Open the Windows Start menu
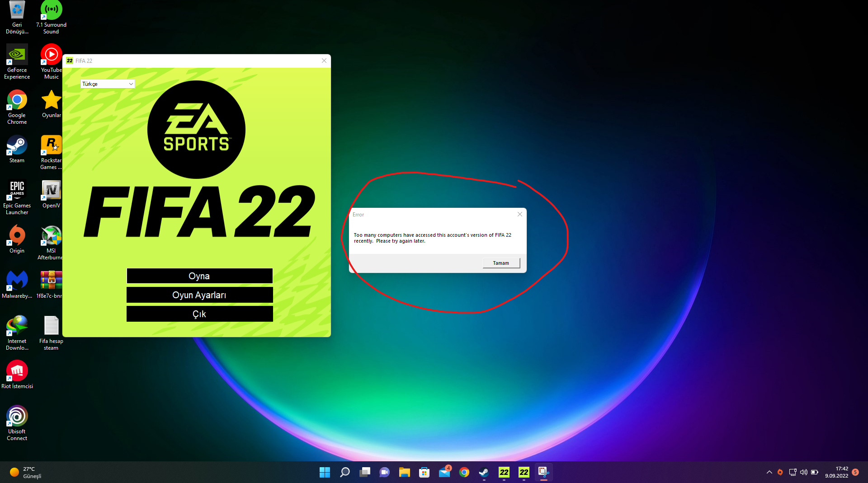 click(x=325, y=472)
